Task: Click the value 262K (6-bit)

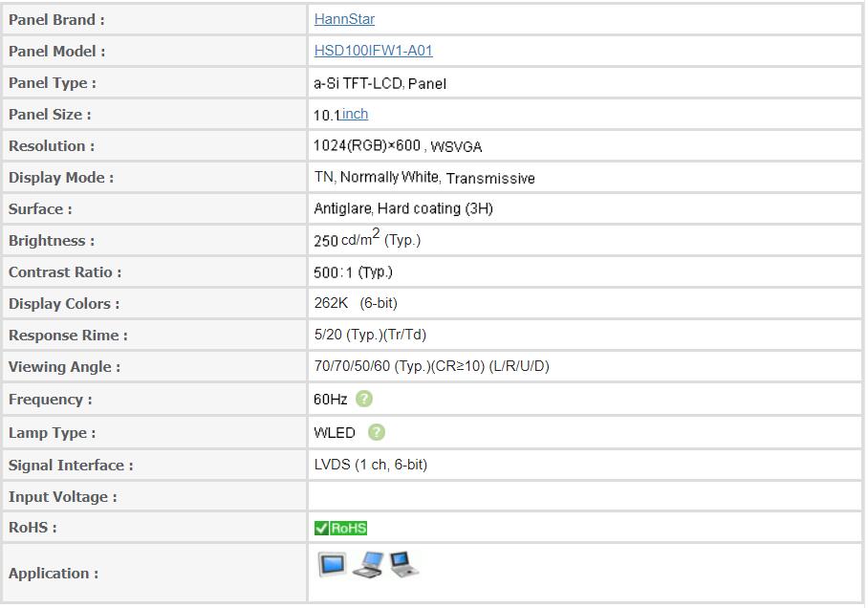Action: click(x=356, y=303)
